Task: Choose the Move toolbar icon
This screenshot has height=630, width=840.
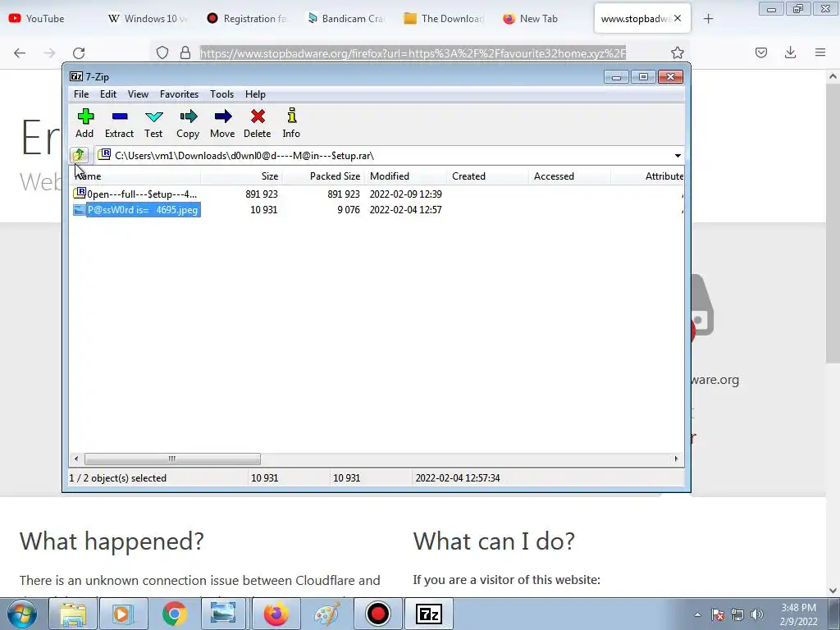Action: pos(222,123)
